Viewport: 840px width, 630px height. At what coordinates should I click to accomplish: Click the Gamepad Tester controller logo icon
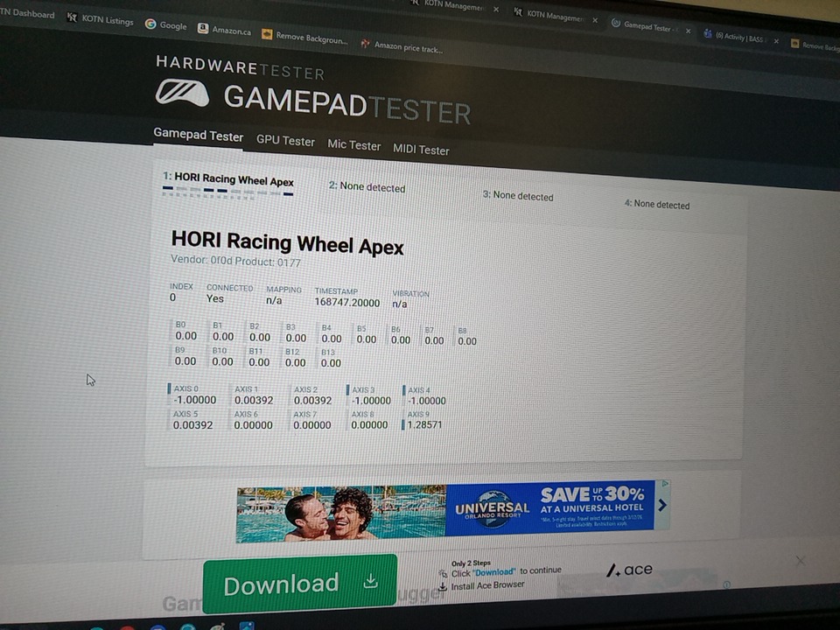(182, 92)
